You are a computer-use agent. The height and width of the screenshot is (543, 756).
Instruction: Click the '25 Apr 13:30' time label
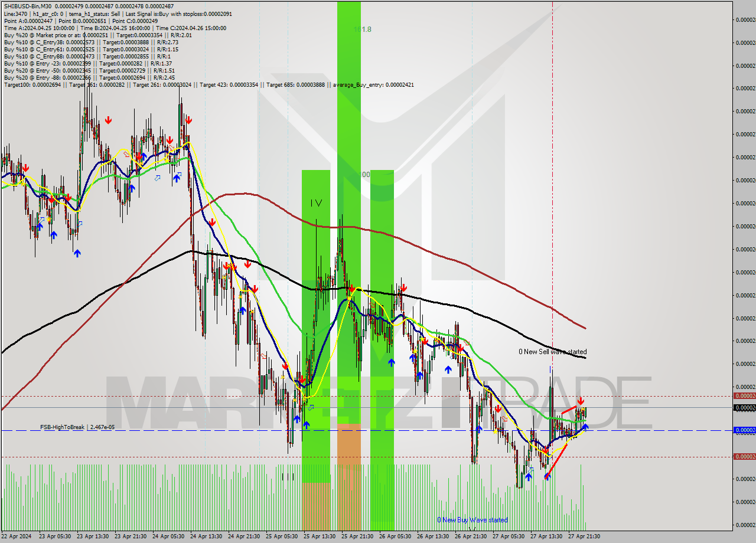pos(320,537)
